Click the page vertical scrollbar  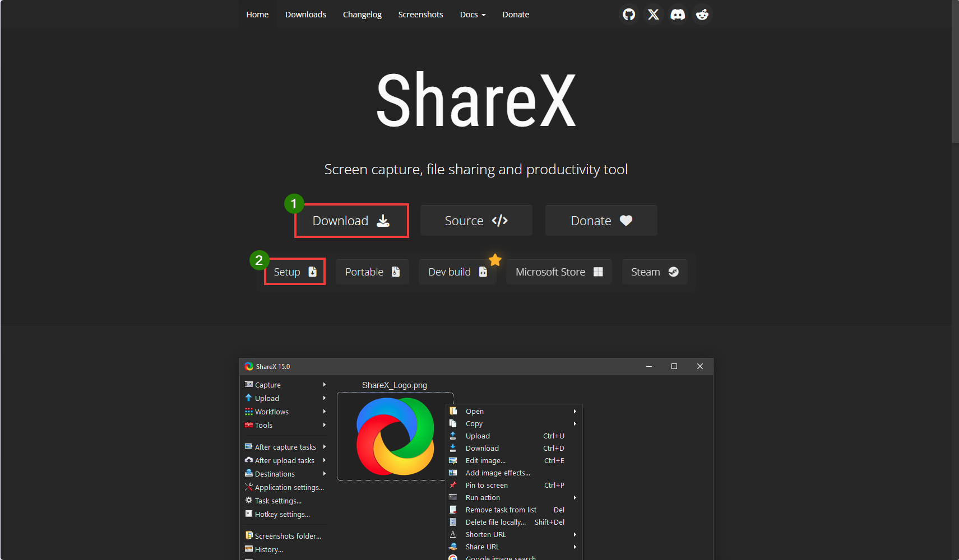[955, 72]
